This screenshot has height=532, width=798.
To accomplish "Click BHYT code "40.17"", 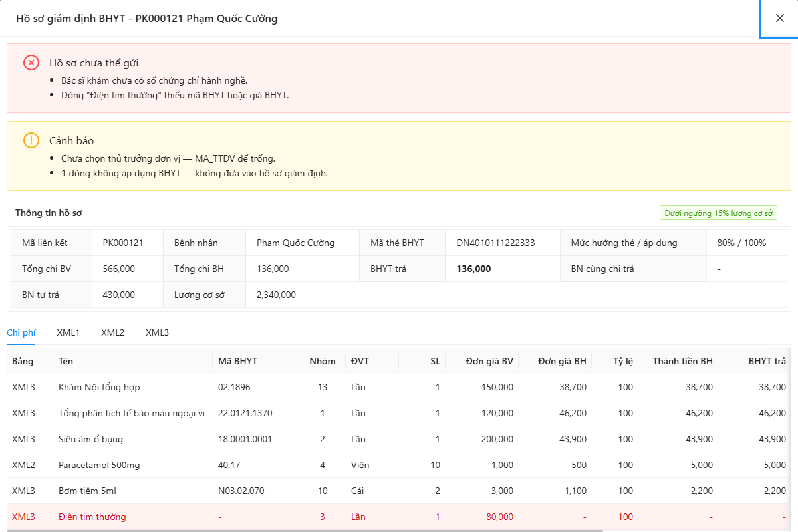I will (229, 465).
